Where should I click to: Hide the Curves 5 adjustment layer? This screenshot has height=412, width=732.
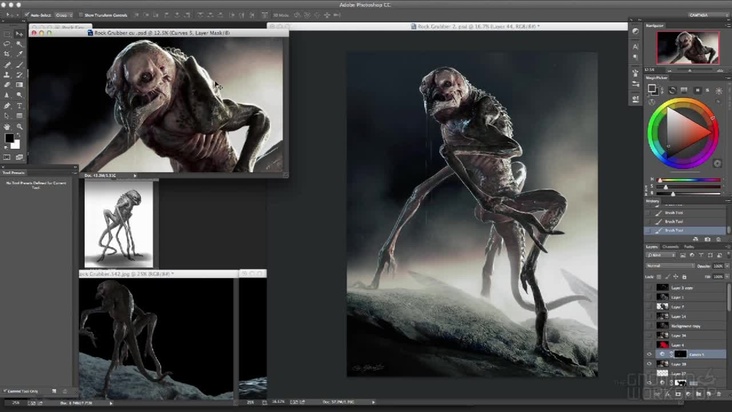[x=649, y=354]
